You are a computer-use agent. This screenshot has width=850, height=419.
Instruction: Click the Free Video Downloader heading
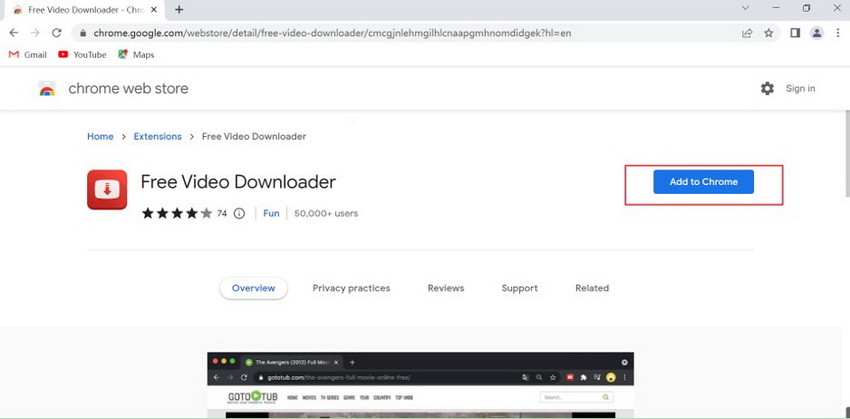238,182
